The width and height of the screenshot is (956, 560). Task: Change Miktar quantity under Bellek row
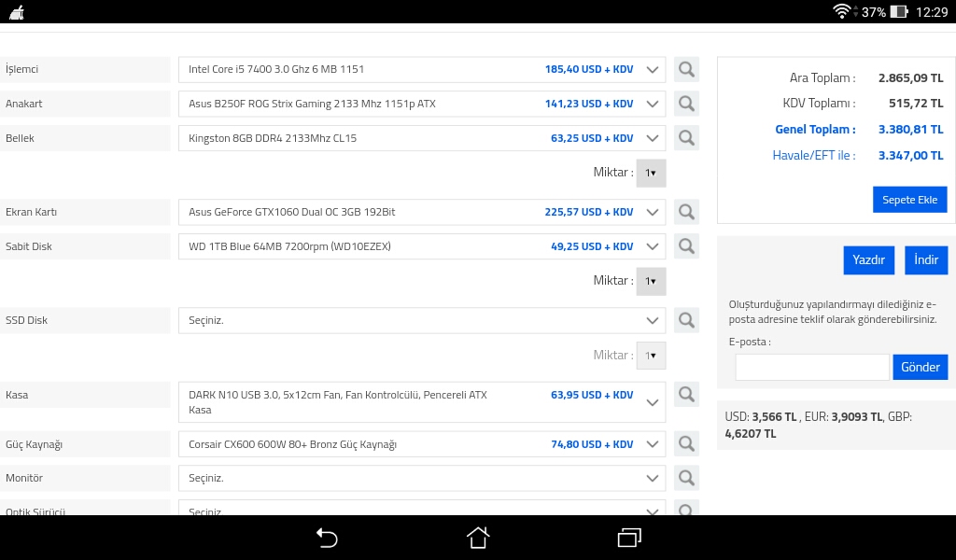pyautogui.click(x=651, y=173)
